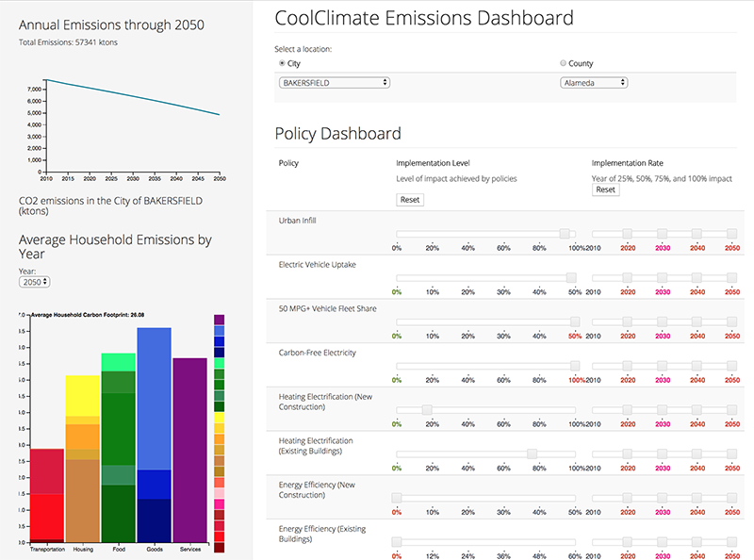Click the light pink legend swatch
The width and height of the screenshot is (754, 560).
point(220,493)
